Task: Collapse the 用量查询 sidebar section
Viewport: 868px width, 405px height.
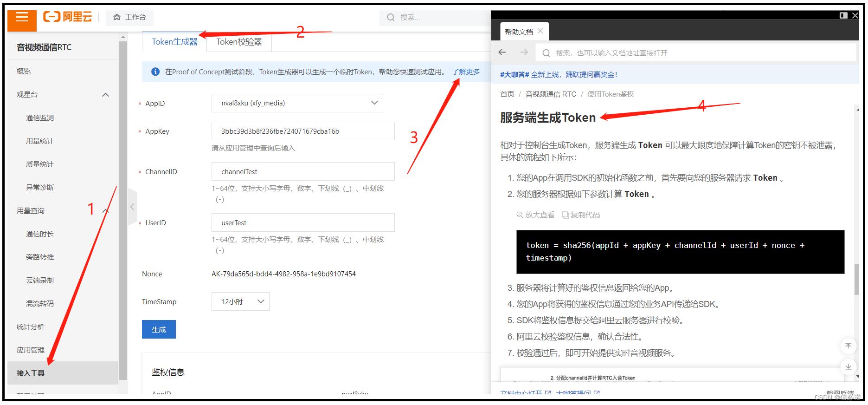Action: (105, 211)
